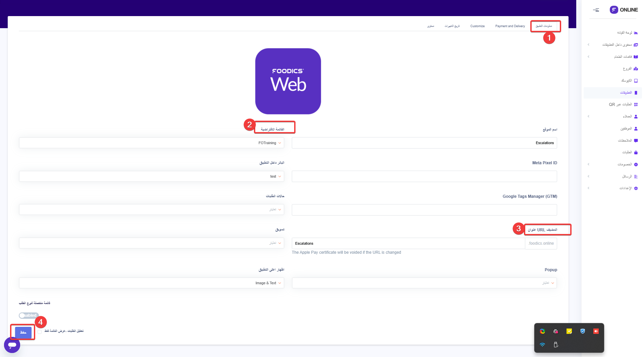Collapse the sidebar with the hamburger icon
The width and height of the screenshot is (644, 357).
[596, 10]
